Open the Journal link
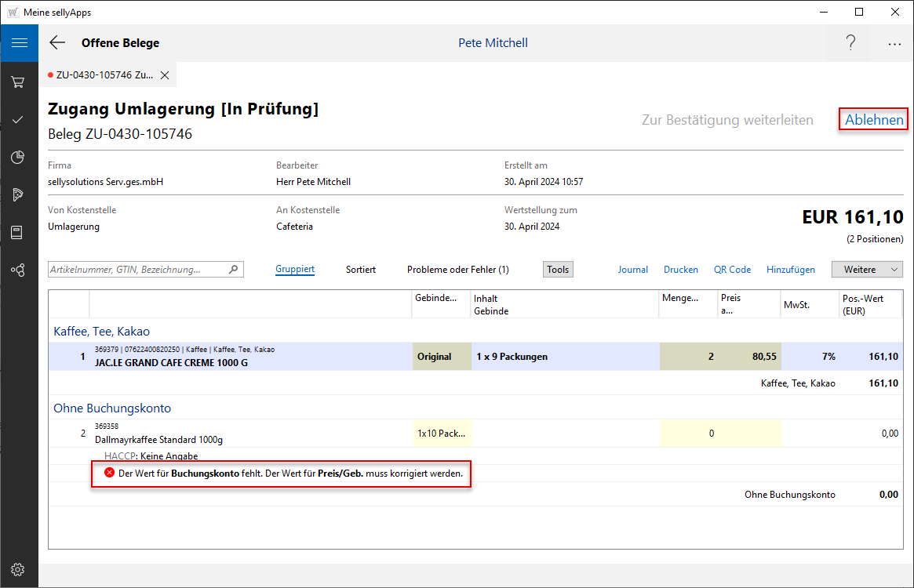Viewport: 914px width, 588px height. click(x=632, y=270)
